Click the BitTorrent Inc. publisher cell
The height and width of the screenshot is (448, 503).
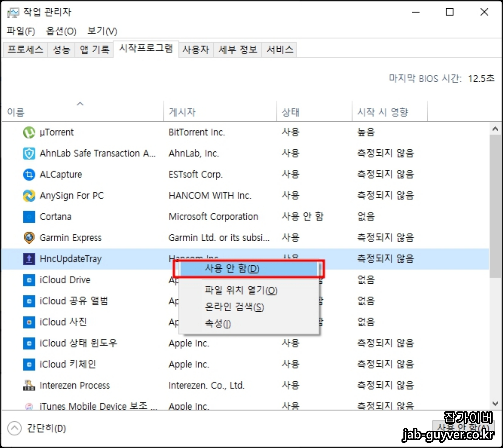point(197,132)
